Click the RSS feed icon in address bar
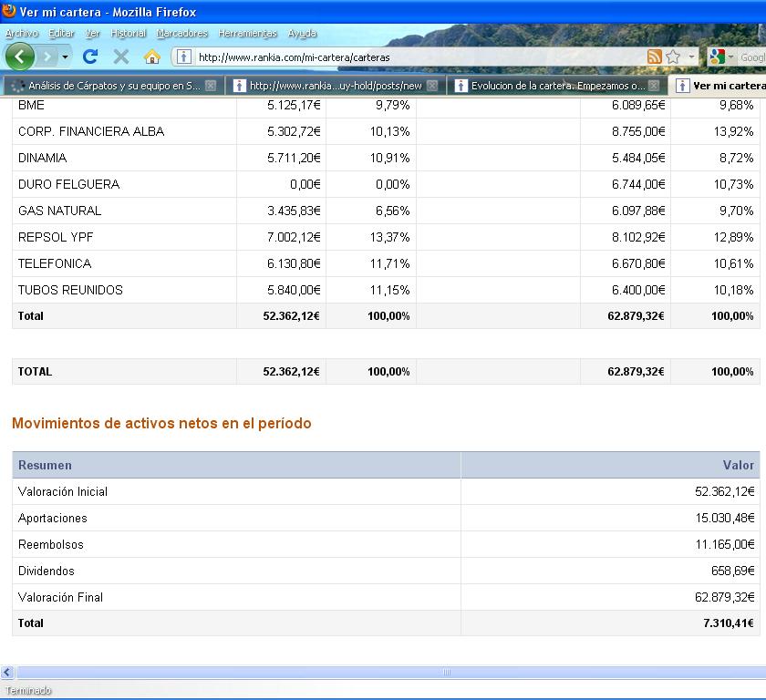 [654, 57]
